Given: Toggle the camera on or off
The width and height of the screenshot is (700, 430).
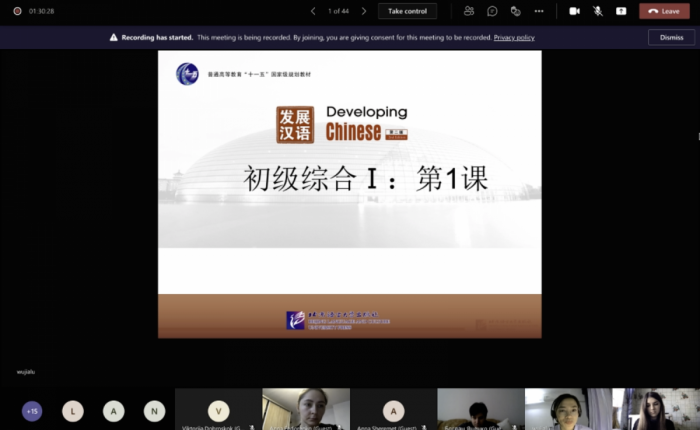Looking at the screenshot, I should pyautogui.click(x=575, y=11).
